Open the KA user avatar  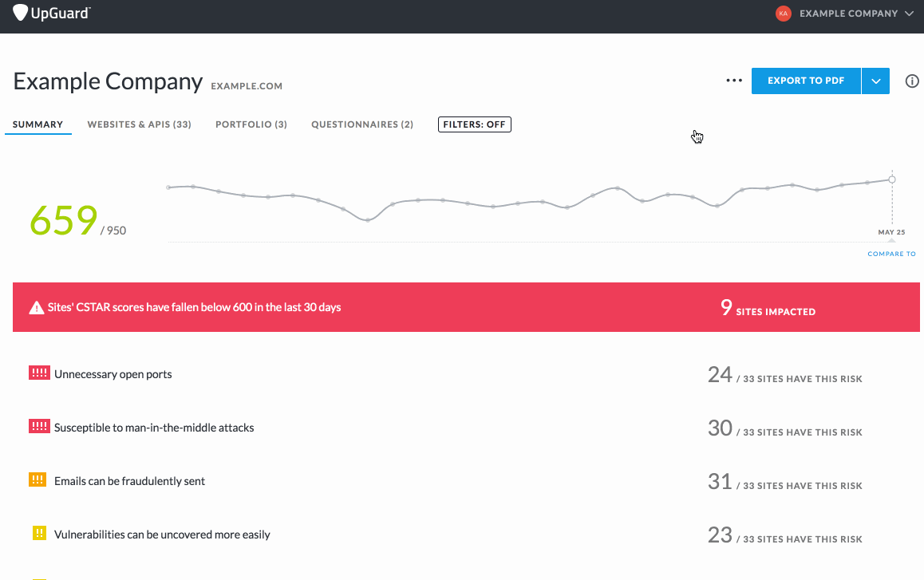coord(783,14)
